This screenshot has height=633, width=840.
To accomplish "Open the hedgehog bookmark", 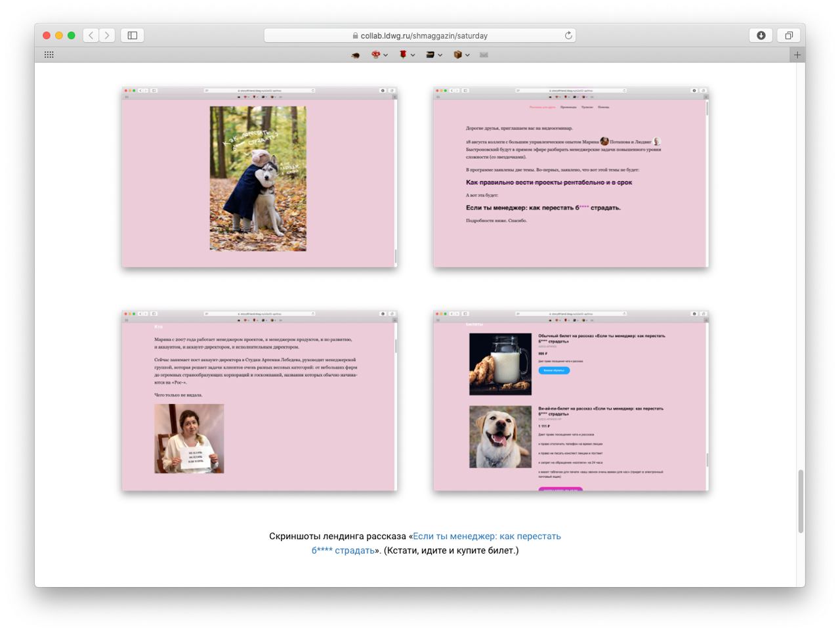I will coord(355,55).
